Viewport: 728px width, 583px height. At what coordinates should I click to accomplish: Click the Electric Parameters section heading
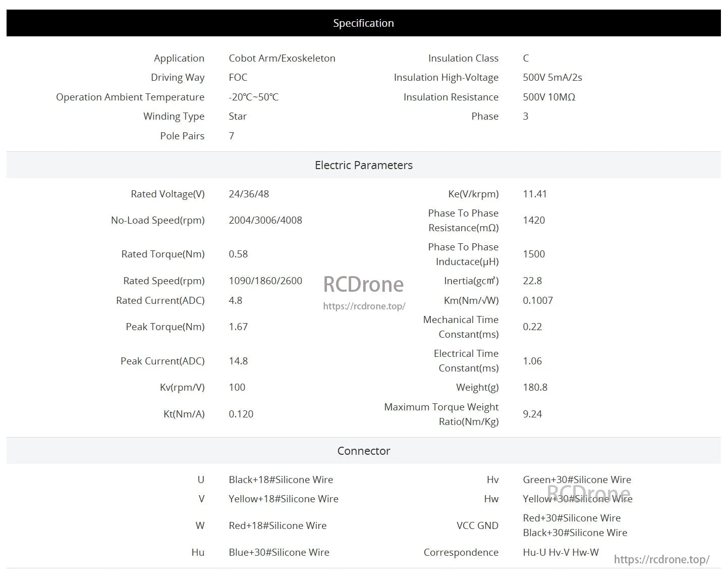(x=363, y=165)
